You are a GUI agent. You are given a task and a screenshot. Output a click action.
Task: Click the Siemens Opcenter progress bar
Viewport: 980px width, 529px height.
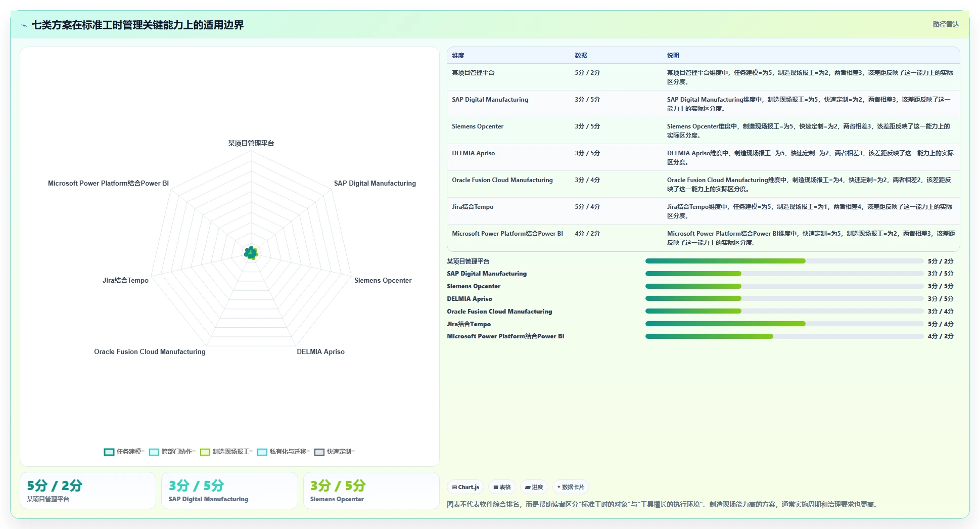(x=784, y=286)
